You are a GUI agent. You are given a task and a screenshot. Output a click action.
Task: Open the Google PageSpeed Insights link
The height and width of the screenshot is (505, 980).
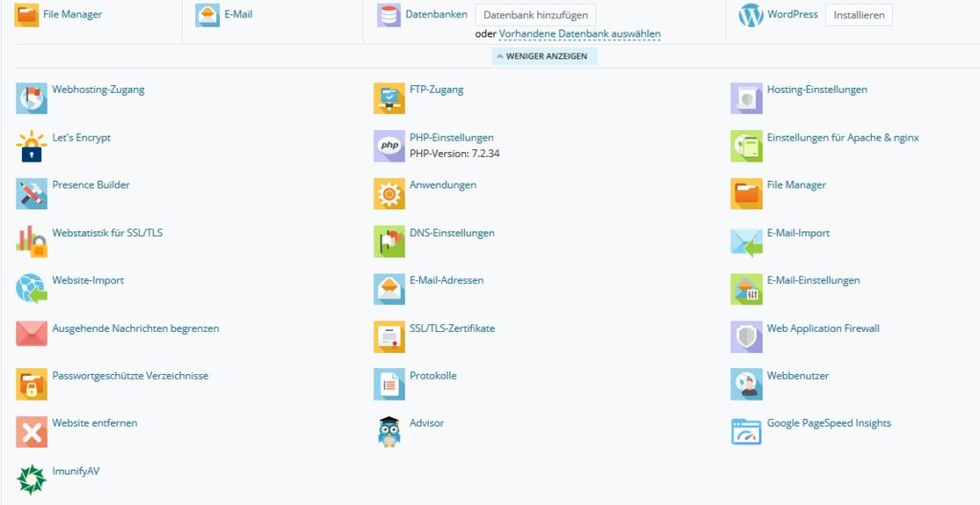click(x=830, y=423)
